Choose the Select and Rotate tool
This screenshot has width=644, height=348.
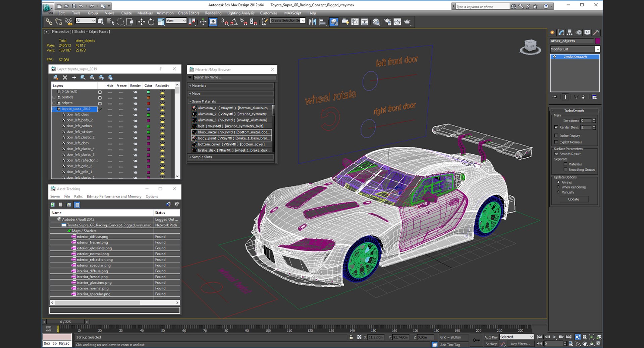[x=151, y=22]
